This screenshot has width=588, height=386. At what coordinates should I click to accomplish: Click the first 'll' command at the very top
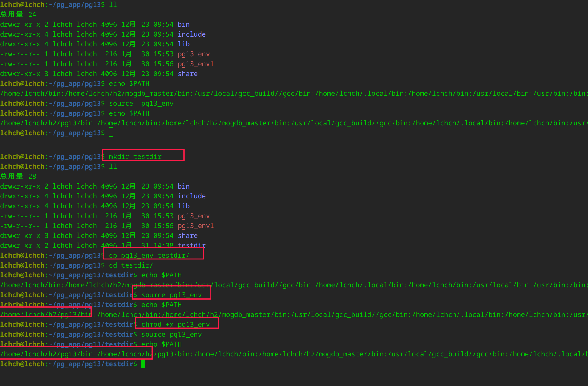point(113,4)
